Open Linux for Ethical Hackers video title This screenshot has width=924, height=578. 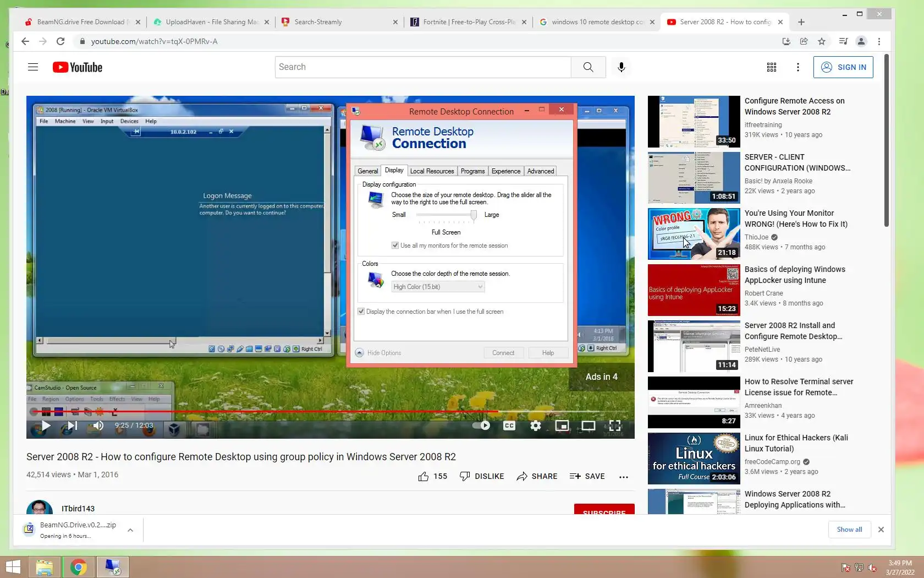796,443
